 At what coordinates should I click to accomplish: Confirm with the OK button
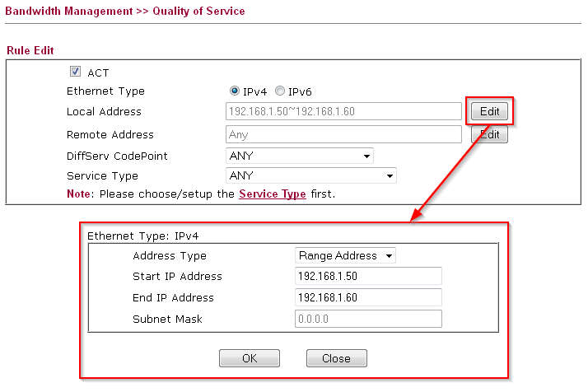250,358
